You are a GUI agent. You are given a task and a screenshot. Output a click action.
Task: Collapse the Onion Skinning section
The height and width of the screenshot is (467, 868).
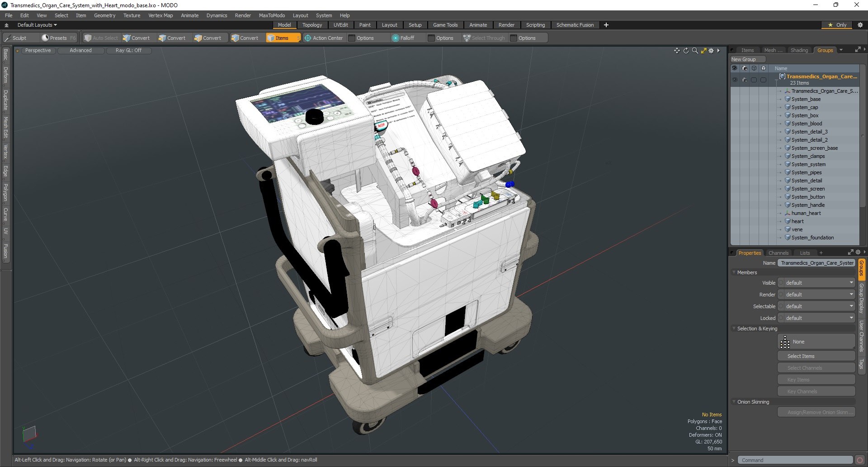click(x=734, y=402)
